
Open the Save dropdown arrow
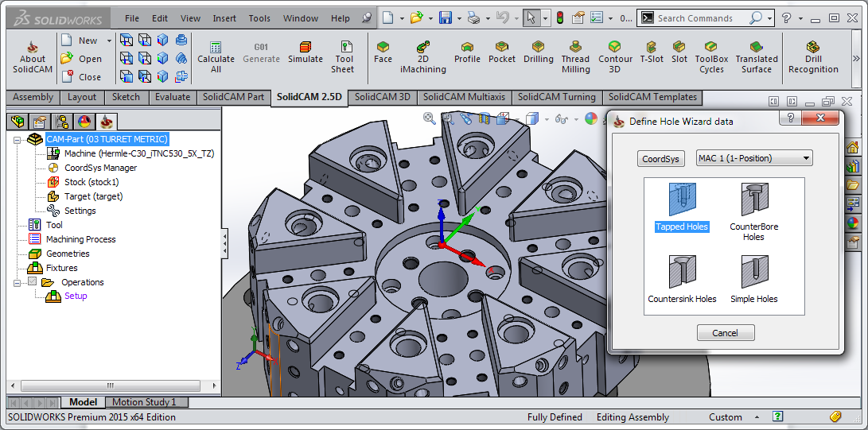pos(460,18)
